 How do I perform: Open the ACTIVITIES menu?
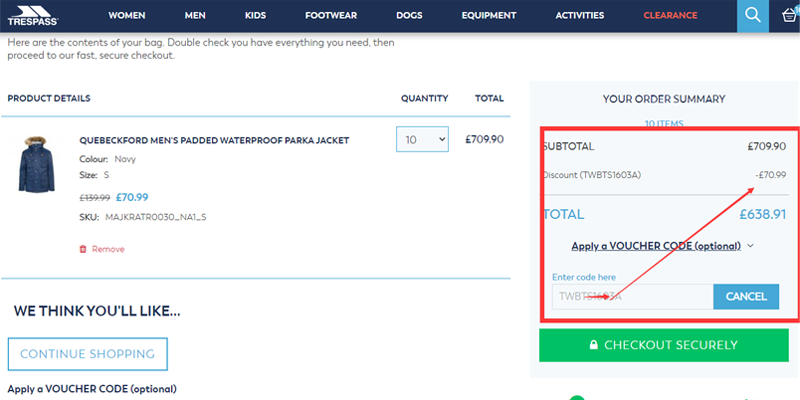pyautogui.click(x=580, y=16)
